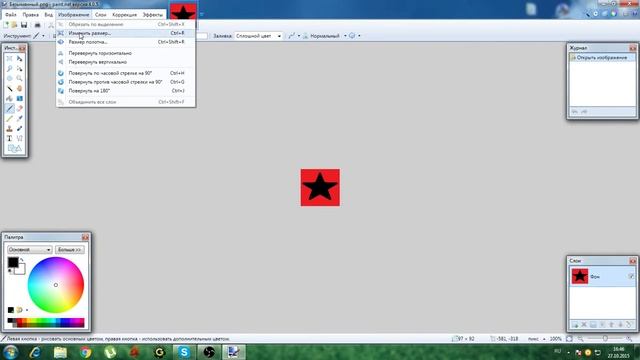Screen dimensions: 640x360
Task: Select Открыть изображение history entry
Action: (602, 58)
